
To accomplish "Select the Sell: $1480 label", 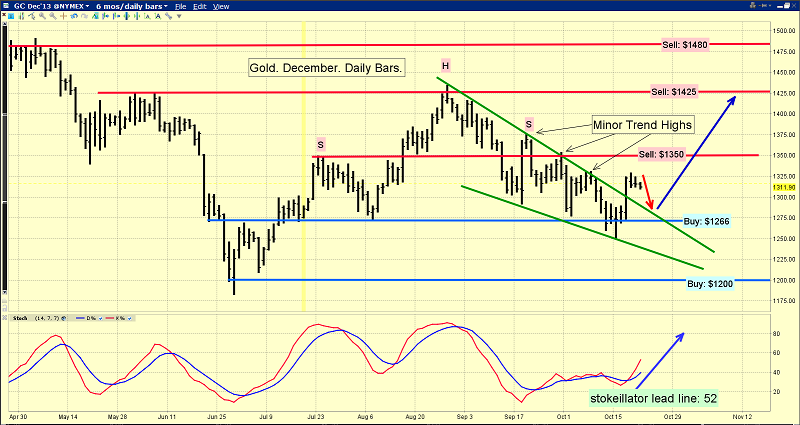I will point(685,44).
